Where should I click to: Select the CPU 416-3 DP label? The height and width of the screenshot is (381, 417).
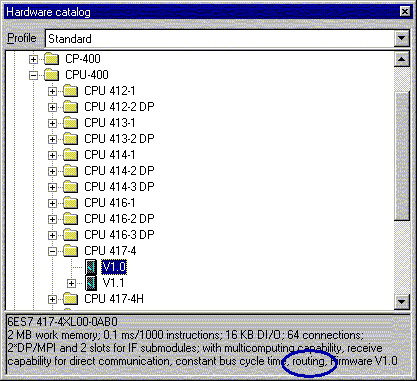click(119, 235)
